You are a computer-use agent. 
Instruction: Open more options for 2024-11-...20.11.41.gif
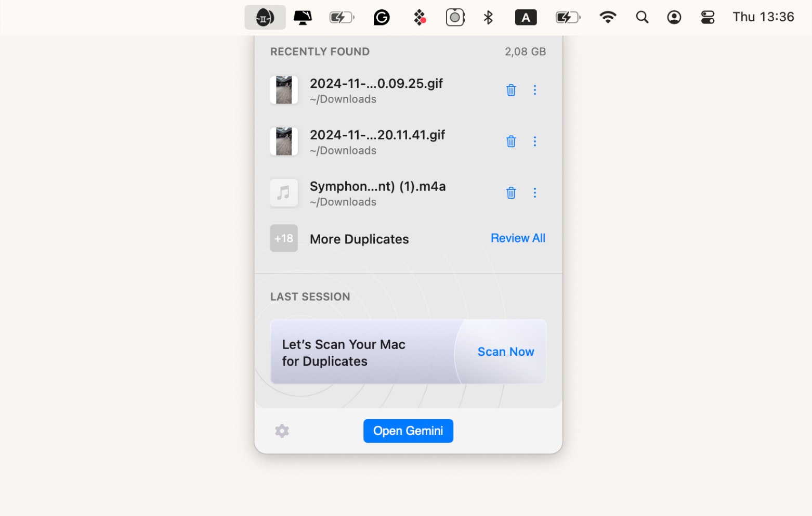pos(534,141)
